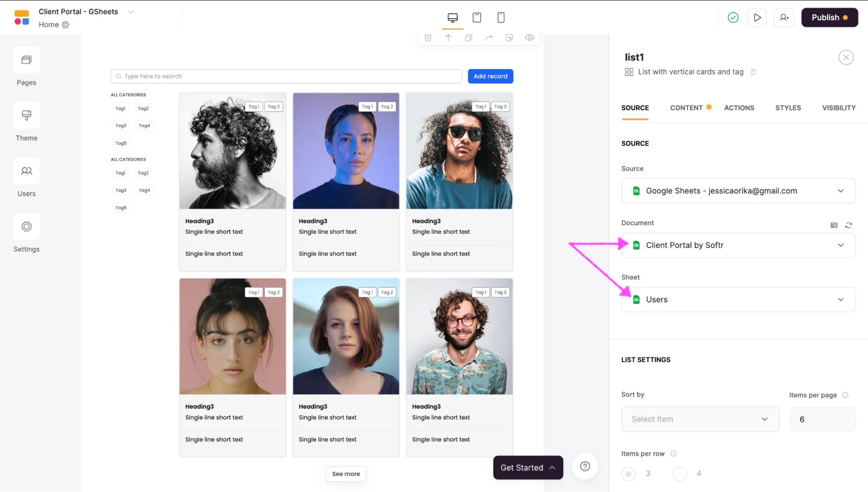Switch to mobile preview icon
This screenshot has height=492, width=868.
tap(501, 17)
